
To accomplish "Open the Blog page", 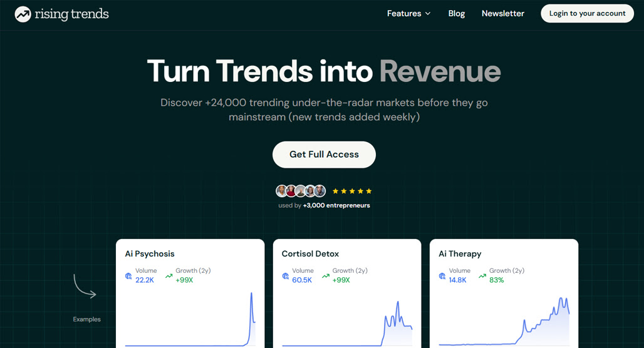I will click(x=456, y=14).
